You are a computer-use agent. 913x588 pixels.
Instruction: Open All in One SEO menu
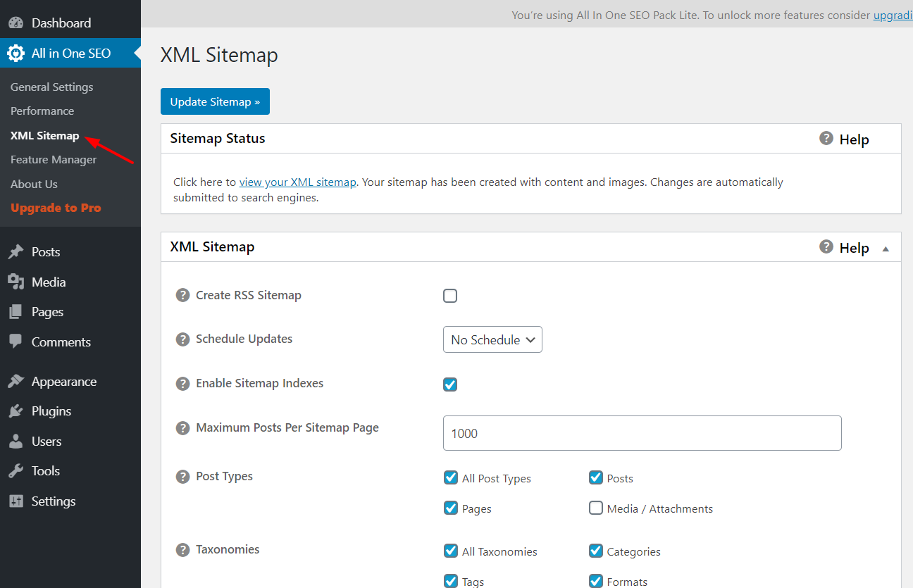point(70,53)
